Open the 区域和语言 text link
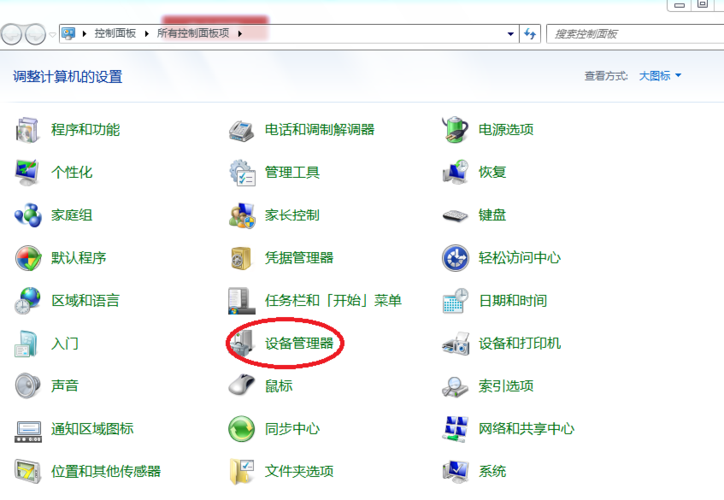The height and width of the screenshot is (500, 724). (85, 301)
